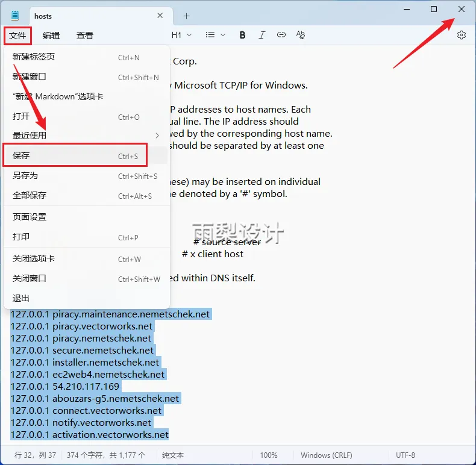Click the text Microsoft TCP/IP for Windows.
The image size is (476, 465).
pyautogui.click(x=241, y=86)
